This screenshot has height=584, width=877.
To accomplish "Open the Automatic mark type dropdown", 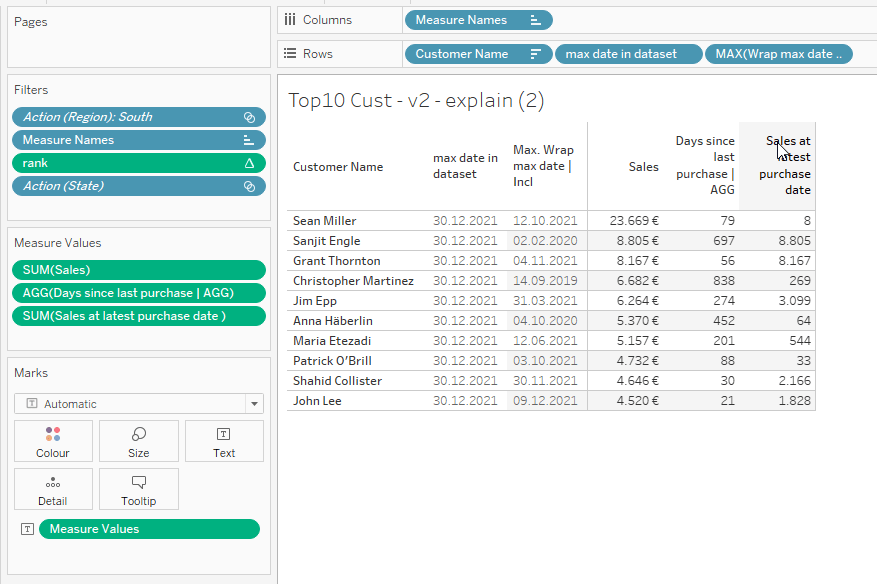I will coord(139,404).
